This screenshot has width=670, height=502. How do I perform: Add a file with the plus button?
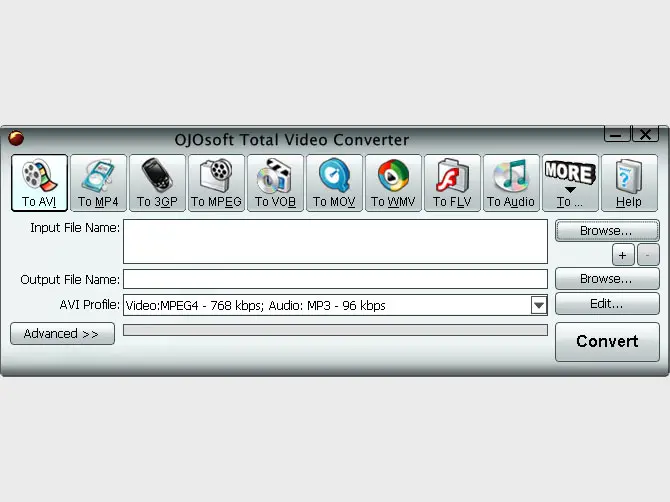point(623,255)
